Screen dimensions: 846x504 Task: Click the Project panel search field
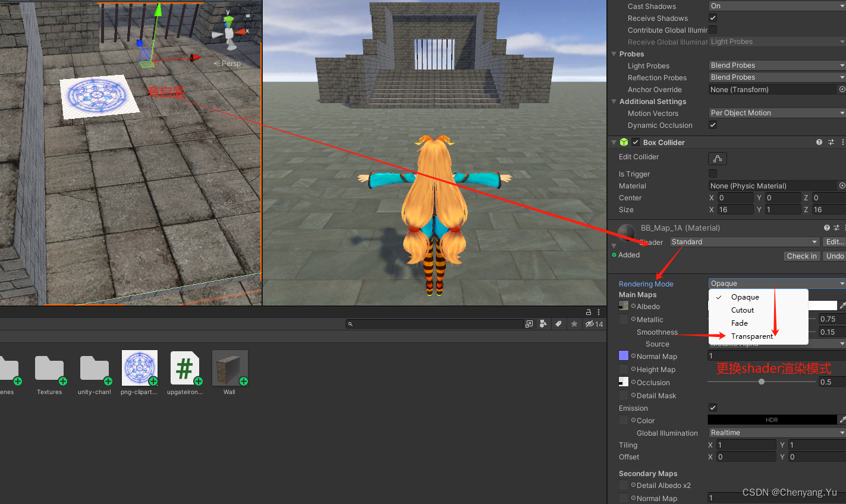tap(435, 324)
